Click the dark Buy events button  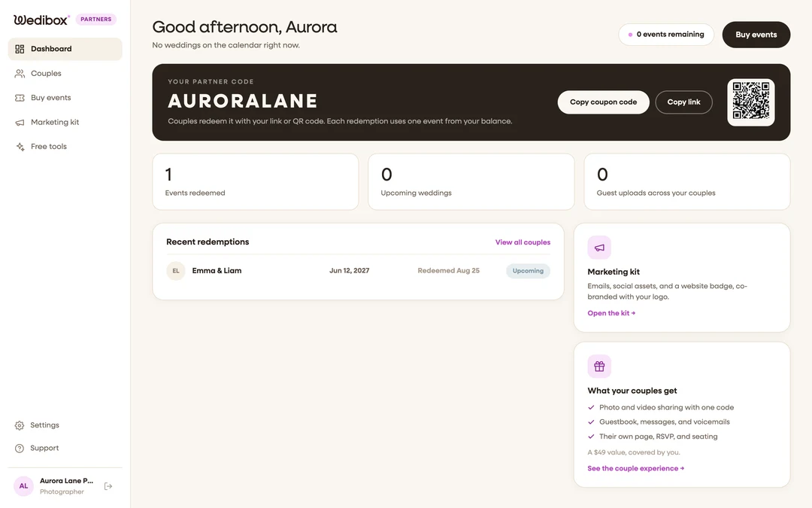coord(756,35)
